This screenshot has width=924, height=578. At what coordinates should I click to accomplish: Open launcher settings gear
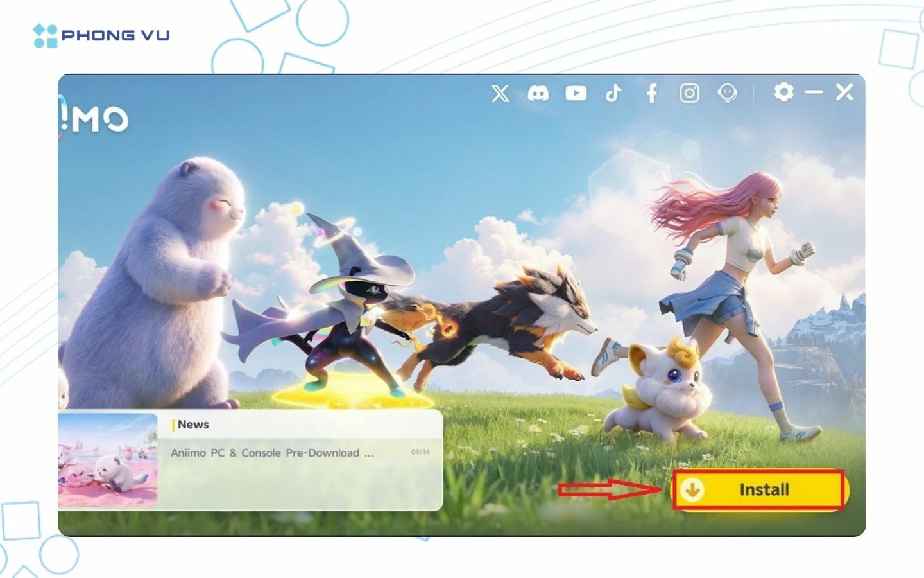coord(783,92)
